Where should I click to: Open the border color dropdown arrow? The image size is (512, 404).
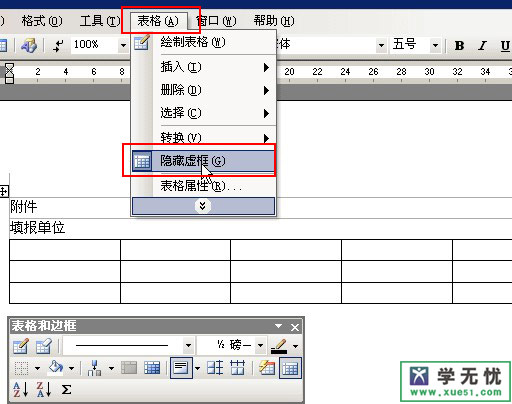tap(295, 346)
